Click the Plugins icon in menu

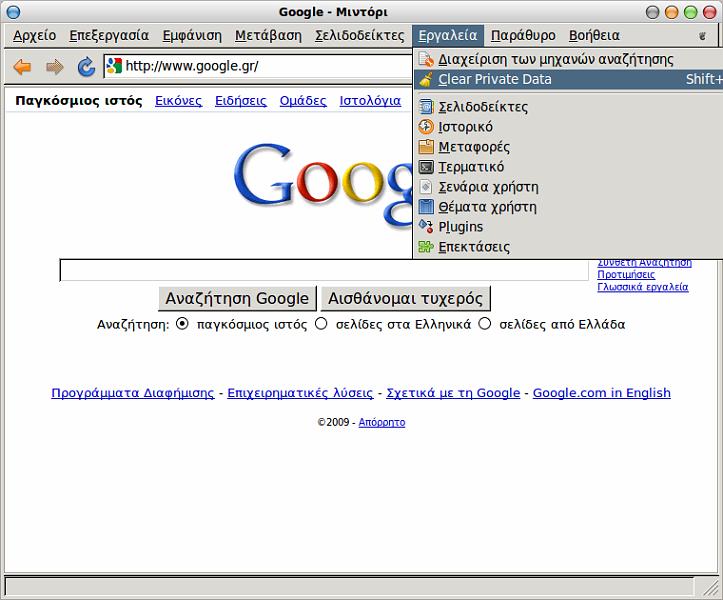(426, 226)
